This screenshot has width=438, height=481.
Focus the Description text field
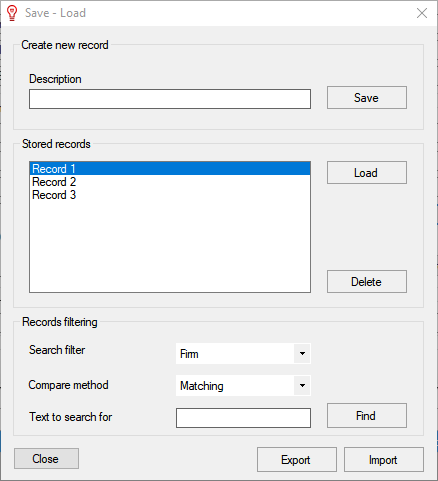pos(170,99)
